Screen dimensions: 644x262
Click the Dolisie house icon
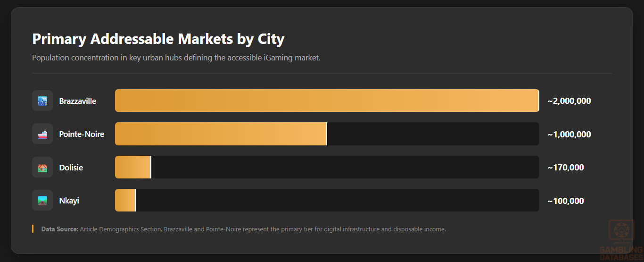[x=42, y=168]
